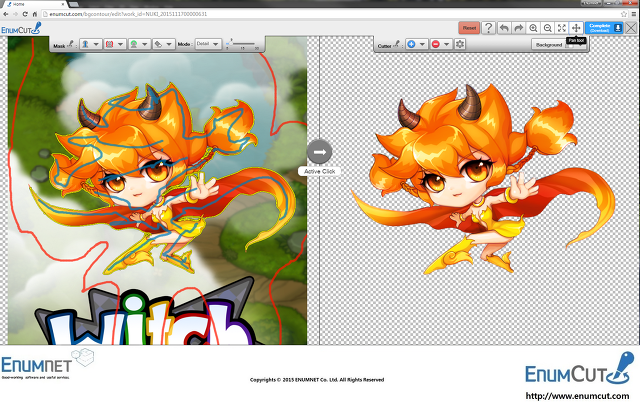The image size is (640, 402).
Task: Expand the green mask brush dropdown arrow
Action: coord(144,44)
